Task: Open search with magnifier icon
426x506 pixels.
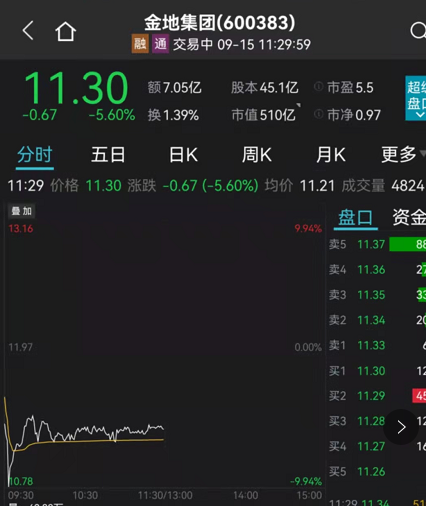Action: [418, 31]
